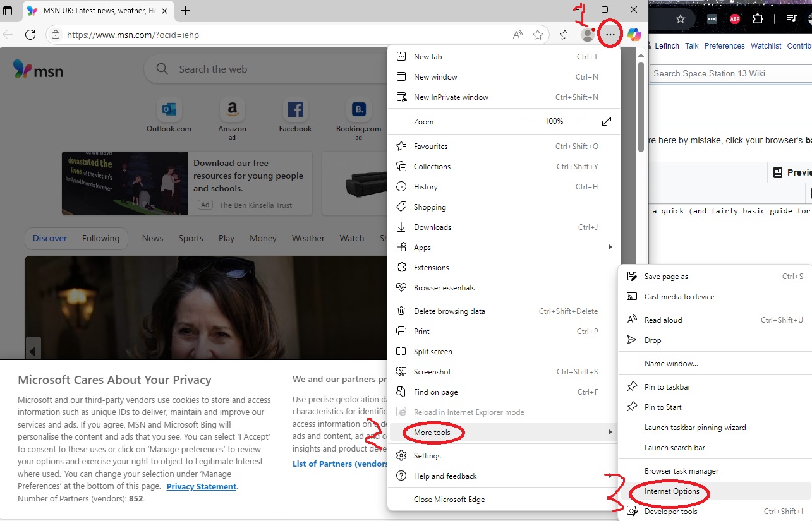The image size is (812, 521).
Task: Select Internet Options from the submenu
Action: tap(672, 491)
